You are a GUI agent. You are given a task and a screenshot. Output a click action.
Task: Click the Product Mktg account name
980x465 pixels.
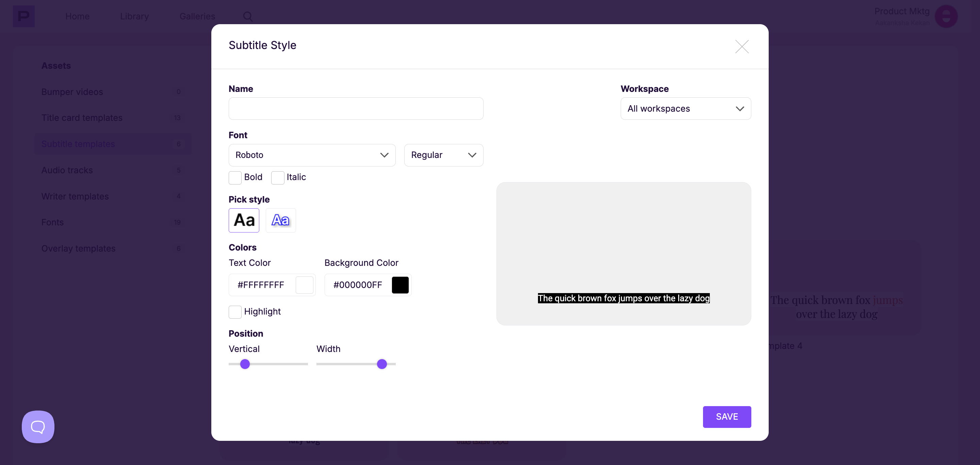point(902,11)
